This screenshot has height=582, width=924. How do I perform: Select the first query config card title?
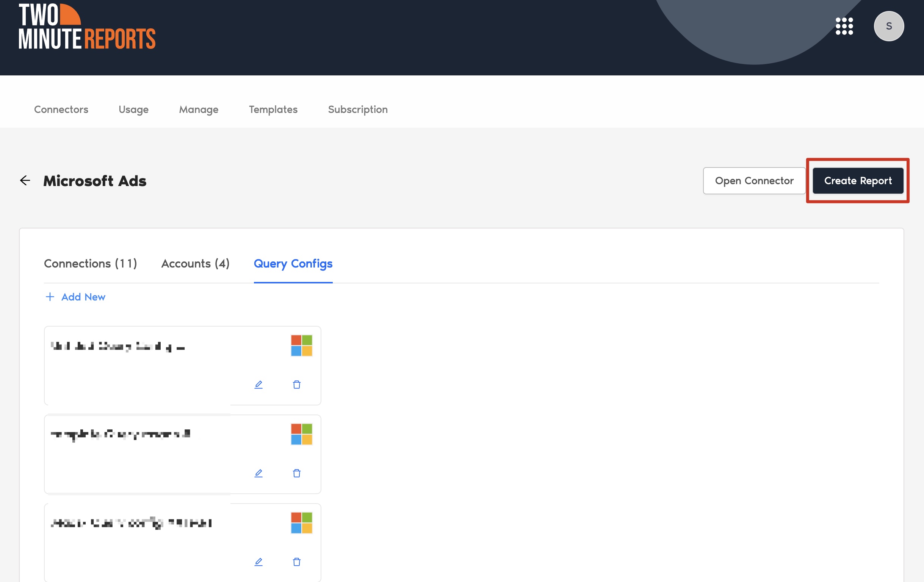click(x=118, y=346)
